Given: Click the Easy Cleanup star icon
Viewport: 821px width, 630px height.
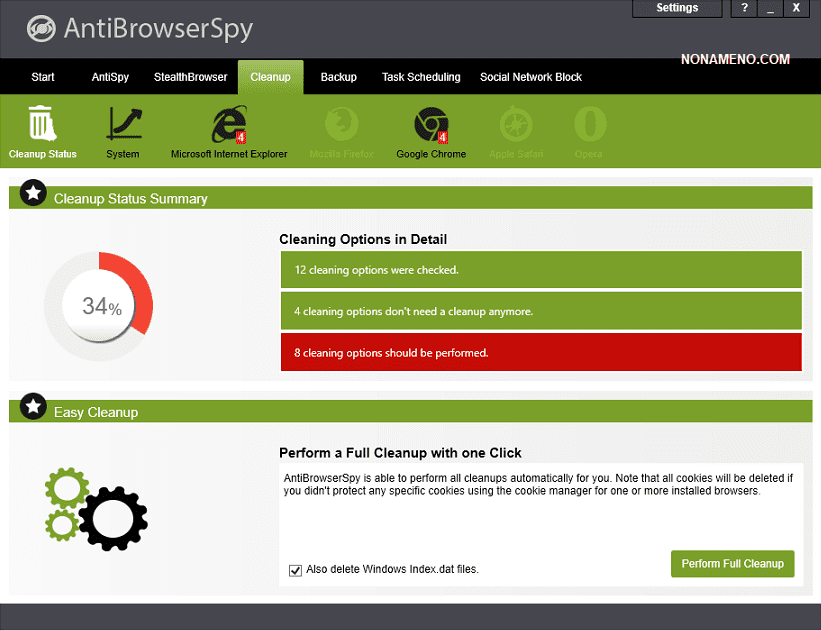Looking at the screenshot, I should (33, 406).
